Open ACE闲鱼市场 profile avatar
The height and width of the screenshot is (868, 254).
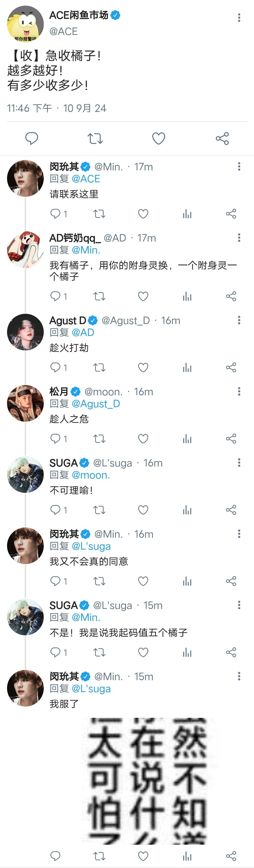[x=25, y=24]
